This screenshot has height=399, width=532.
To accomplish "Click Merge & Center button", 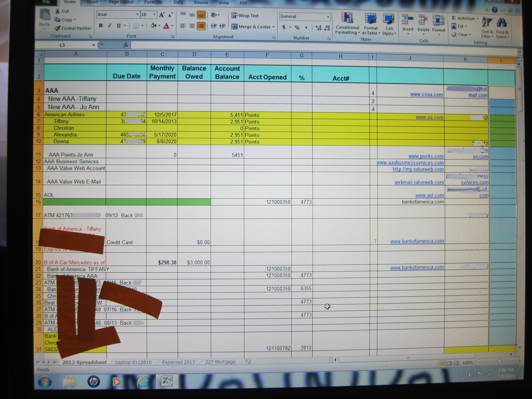I will pos(253,27).
